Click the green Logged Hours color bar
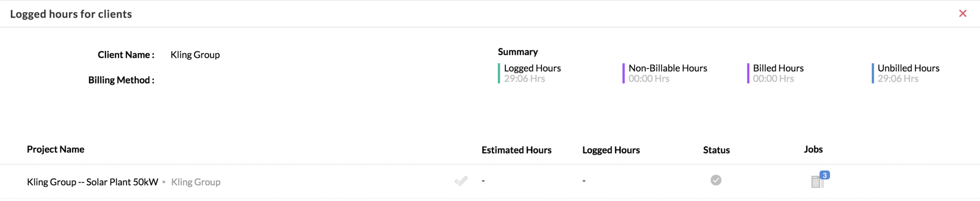The height and width of the screenshot is (201, 980). pyautogui.click(x=499, y=73)
